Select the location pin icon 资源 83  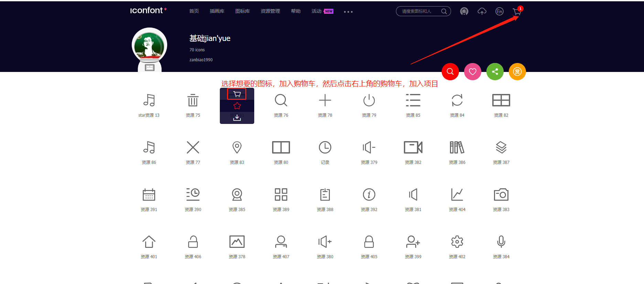pyautogui.click(x=237, y=147)
